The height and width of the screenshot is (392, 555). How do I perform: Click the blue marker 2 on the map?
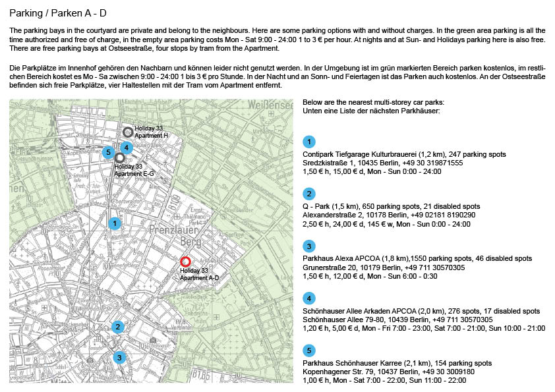(x=118, y=327)
